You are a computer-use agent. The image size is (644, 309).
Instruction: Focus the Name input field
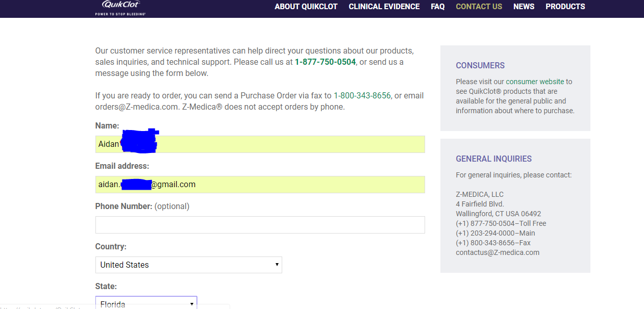pos(260,144)
